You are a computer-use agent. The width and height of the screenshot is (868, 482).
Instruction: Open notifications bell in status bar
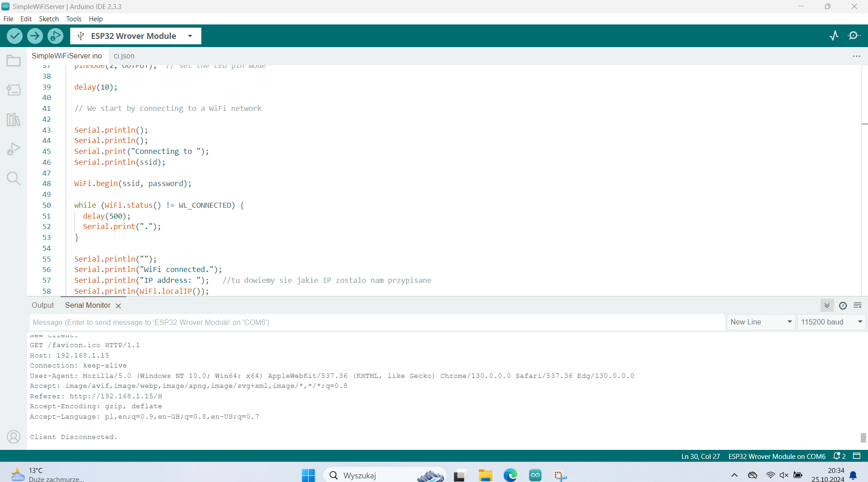(x=839, y=456)
